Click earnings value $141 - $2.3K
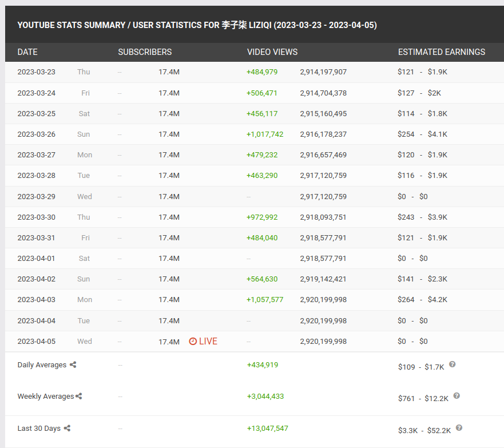504x448 pixels. (x=422, y=279)
